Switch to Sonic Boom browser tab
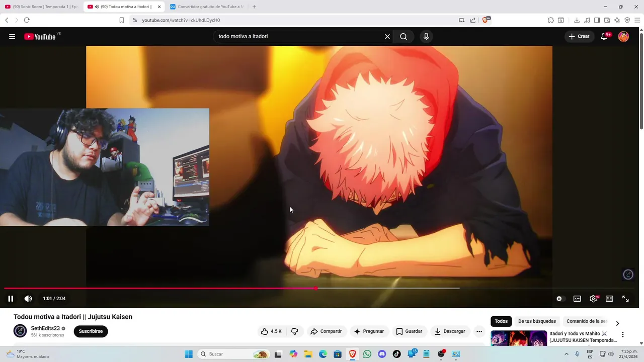 point(41,7)
